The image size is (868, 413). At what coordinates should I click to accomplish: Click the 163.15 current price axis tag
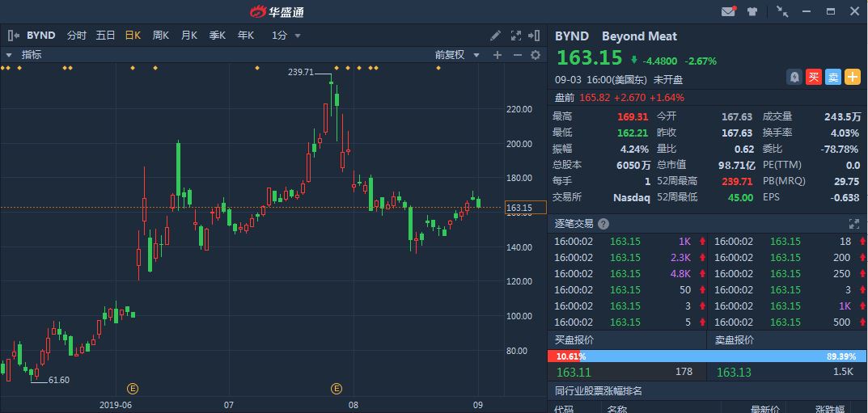(x=525, y=208)
